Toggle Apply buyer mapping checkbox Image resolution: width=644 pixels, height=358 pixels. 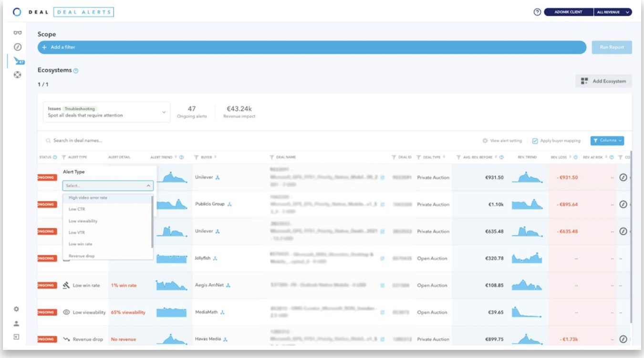535,141
